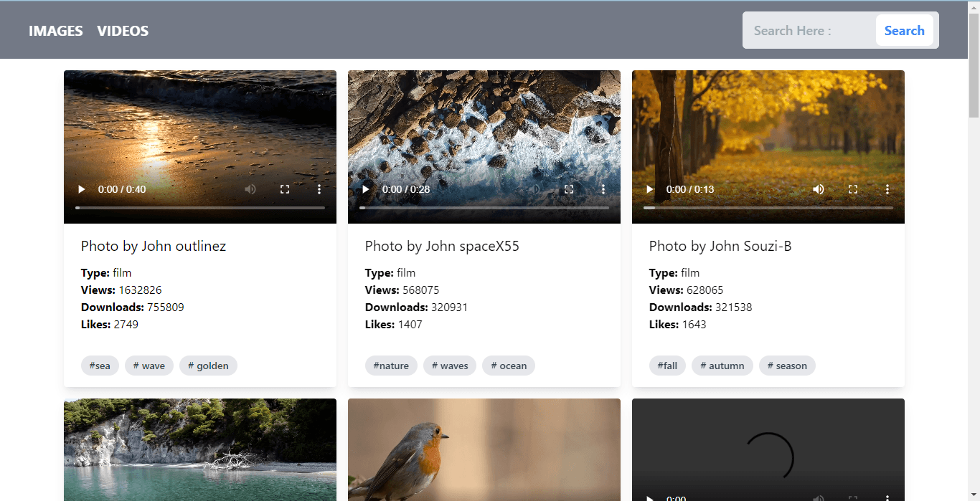980x501 pixels.
Task: Open the robin bird video thumbnail
Action: [x=484, y=449]
